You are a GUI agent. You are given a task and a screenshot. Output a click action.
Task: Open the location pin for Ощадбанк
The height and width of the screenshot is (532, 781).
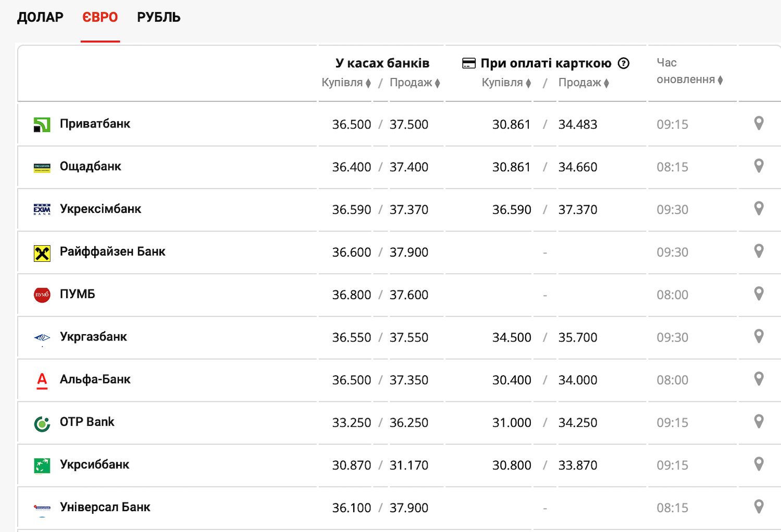point(759,166)
